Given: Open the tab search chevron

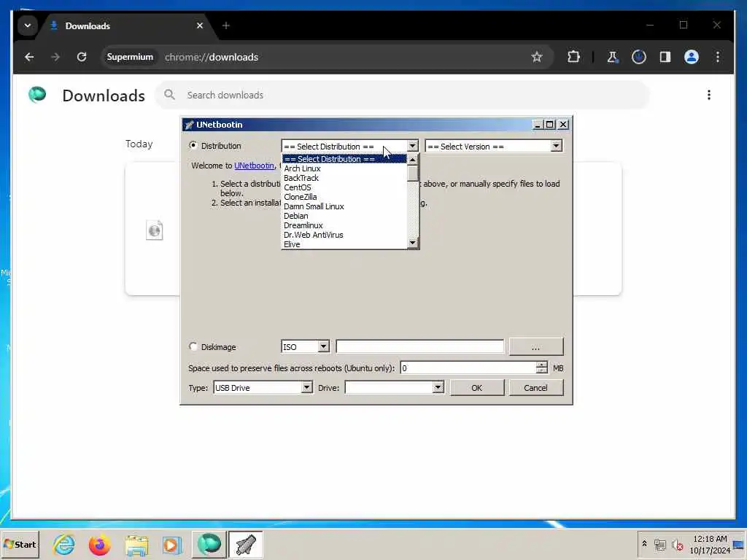Looking at the screenshot, I should (x=28, y=26).
